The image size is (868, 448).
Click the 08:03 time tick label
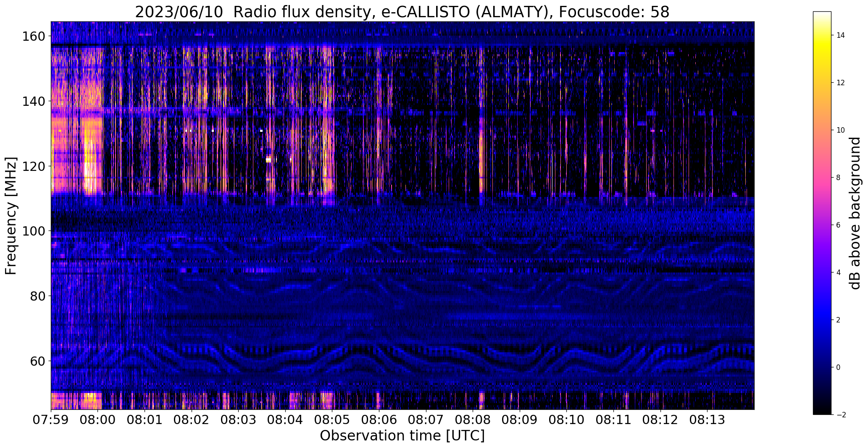[238, 420]
